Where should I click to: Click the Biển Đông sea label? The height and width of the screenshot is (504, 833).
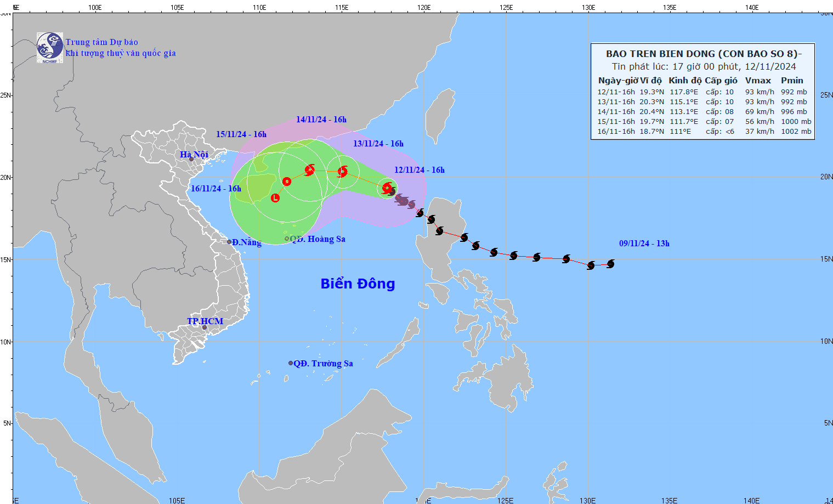pyautogui.click(x=358, y=284)
